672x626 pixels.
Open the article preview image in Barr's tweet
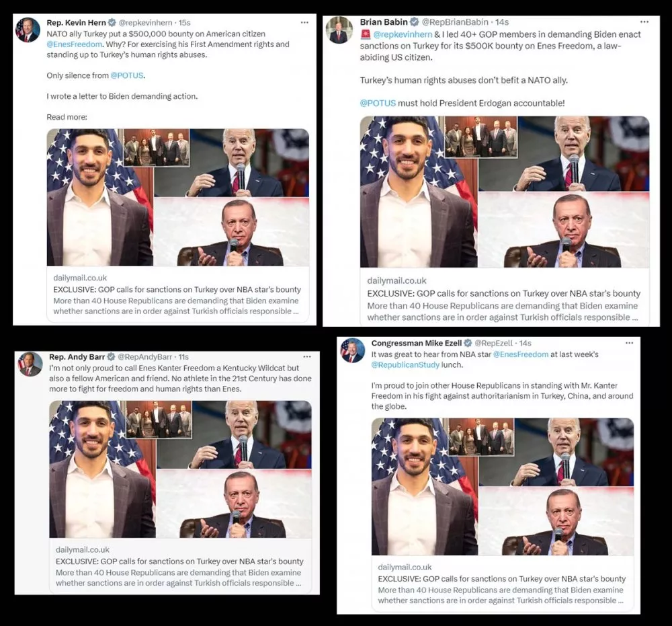pos(180,469)
